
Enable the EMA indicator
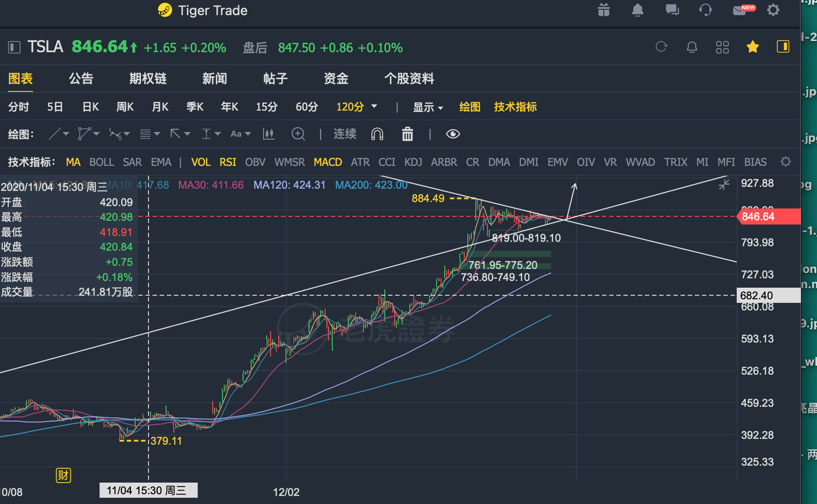(161, 162)
